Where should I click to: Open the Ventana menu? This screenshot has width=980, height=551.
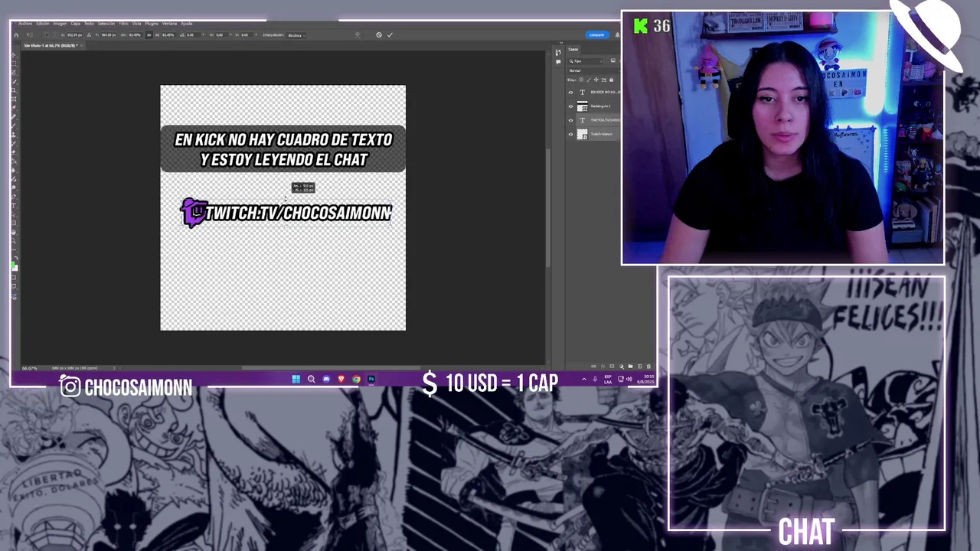coord(169,24)
